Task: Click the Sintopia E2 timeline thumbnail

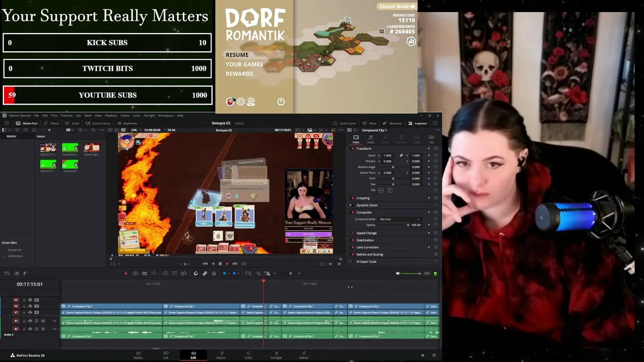Action: (x=70, y=164)
